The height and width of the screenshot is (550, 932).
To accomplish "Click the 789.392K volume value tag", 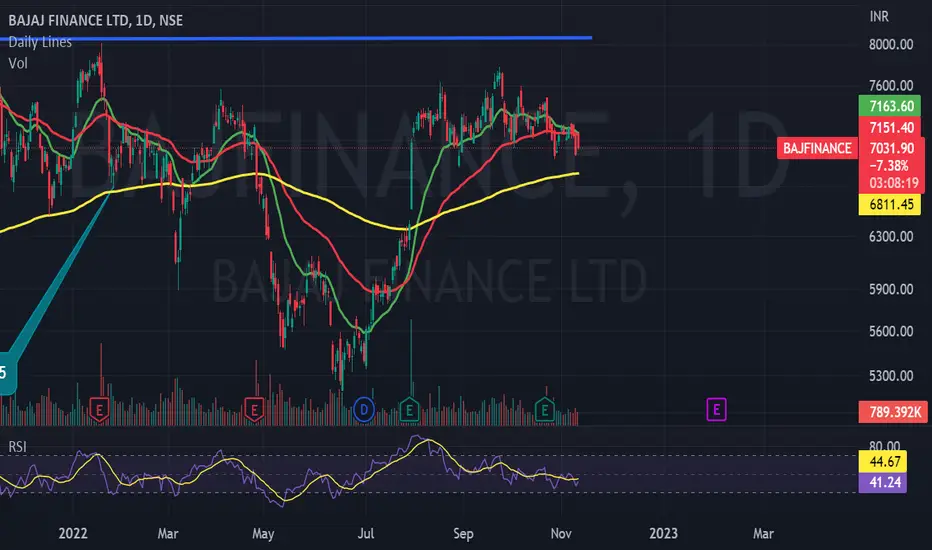I will (x=893, y=412).
